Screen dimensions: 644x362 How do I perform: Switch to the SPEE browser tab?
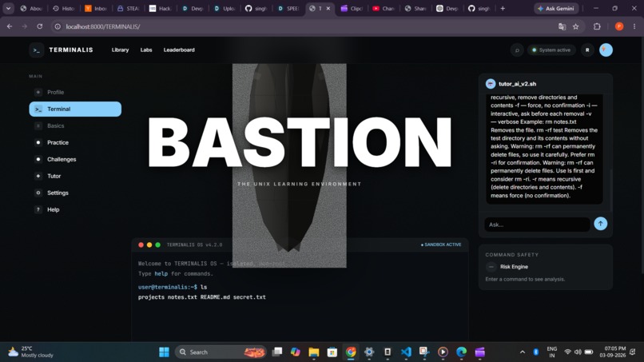(288, 8)
